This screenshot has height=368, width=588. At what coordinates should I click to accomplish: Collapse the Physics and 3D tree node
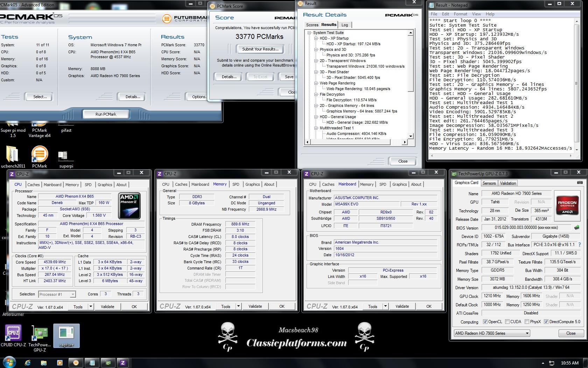click(x=316, y=49)
